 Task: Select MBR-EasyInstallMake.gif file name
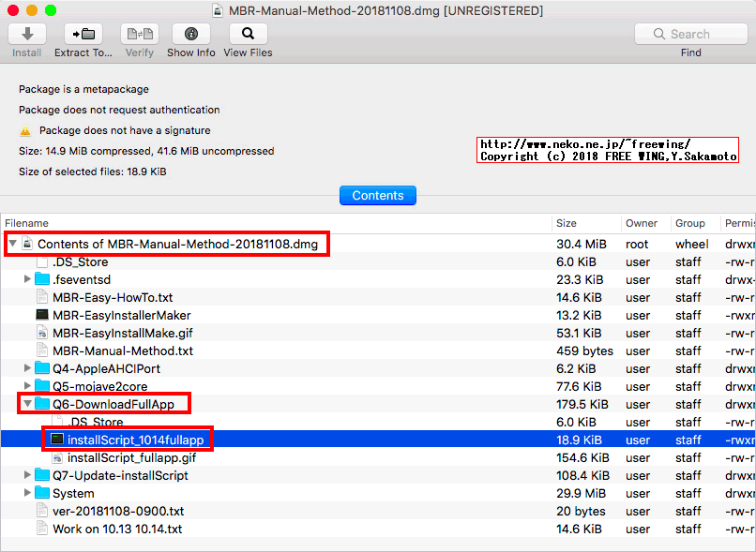pyautogui.click(x=123, y=334)
